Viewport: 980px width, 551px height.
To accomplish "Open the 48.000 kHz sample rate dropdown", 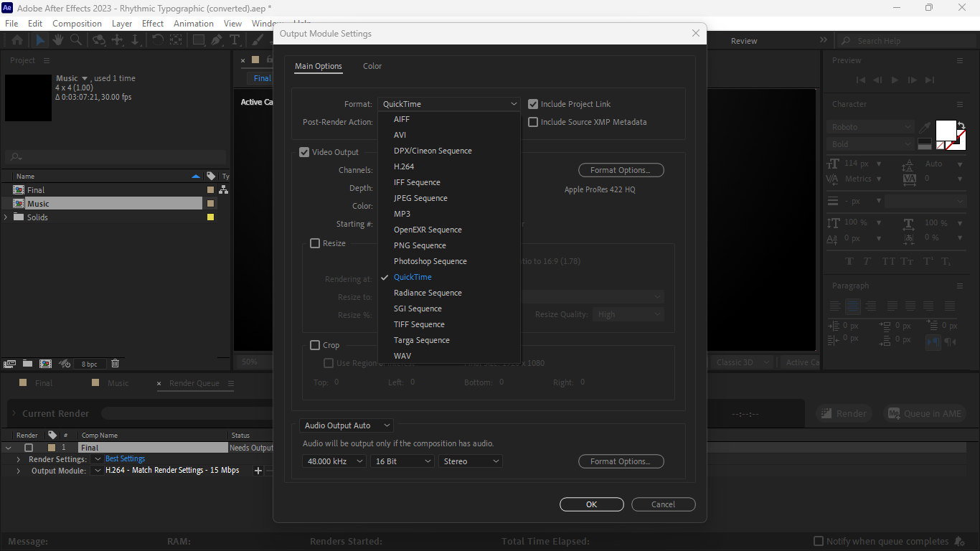I will [334, 461].
